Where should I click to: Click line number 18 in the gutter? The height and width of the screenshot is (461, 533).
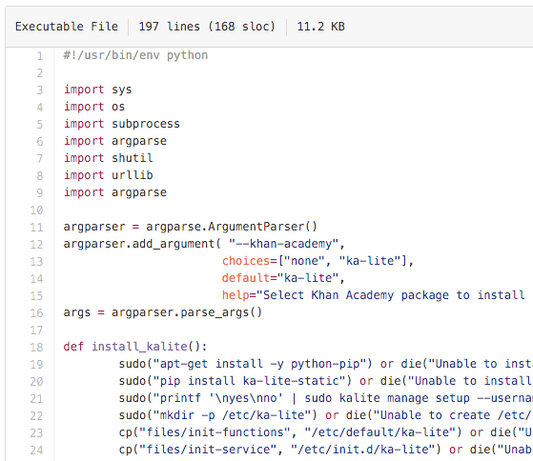pos(37,347)
